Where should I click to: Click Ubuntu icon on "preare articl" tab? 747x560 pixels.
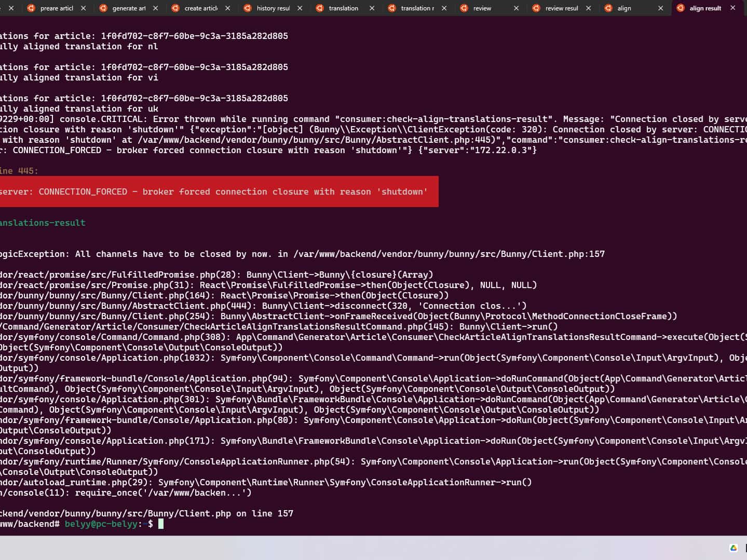31,8
